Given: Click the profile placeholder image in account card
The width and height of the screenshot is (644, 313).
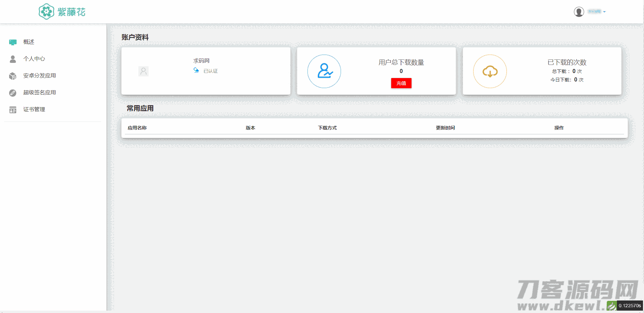Looking at the screenshot, I should click(x=143, y=71).
